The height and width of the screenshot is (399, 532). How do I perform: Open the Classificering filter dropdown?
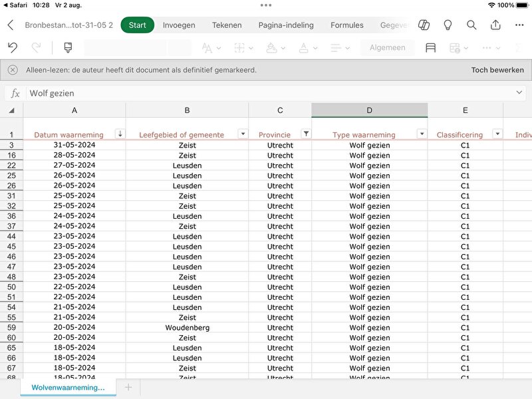coord(497,134)
